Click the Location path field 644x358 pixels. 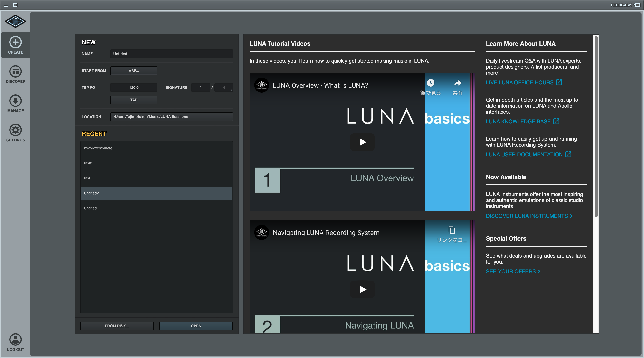coord(171,117)
